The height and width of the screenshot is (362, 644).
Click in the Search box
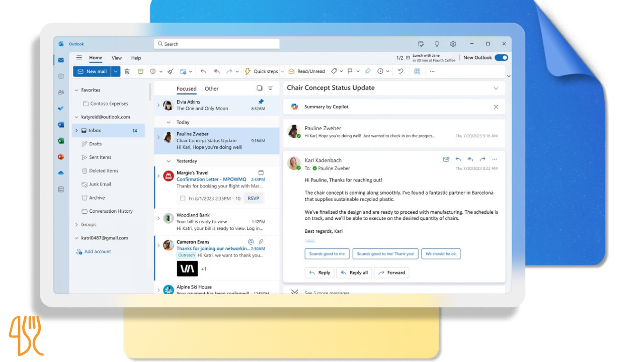point(217,44)
